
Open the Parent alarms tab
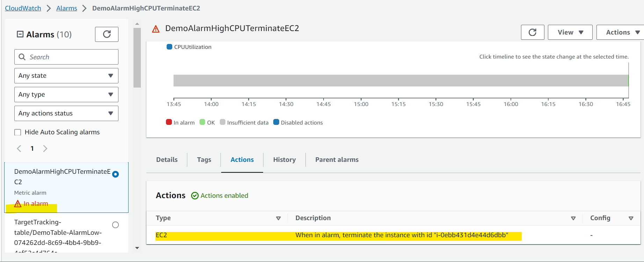tap(337, 160)
